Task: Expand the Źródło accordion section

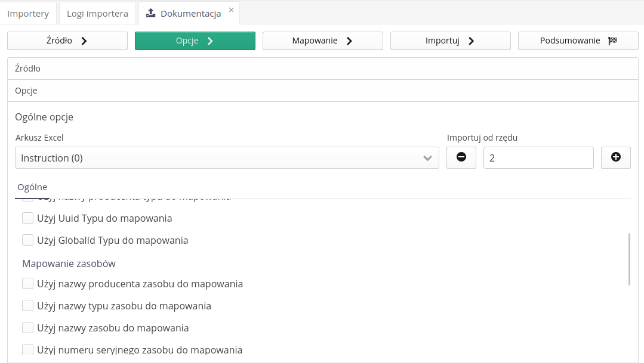Action: click(322, 69)
